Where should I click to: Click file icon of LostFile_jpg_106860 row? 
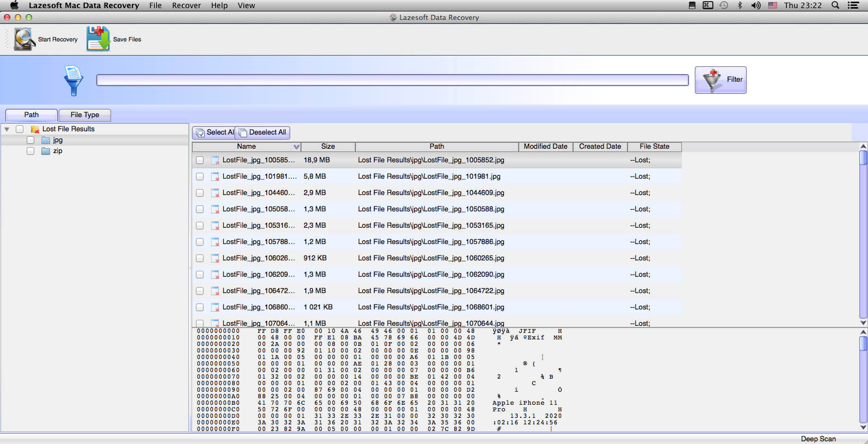click(x=215, y=307)
